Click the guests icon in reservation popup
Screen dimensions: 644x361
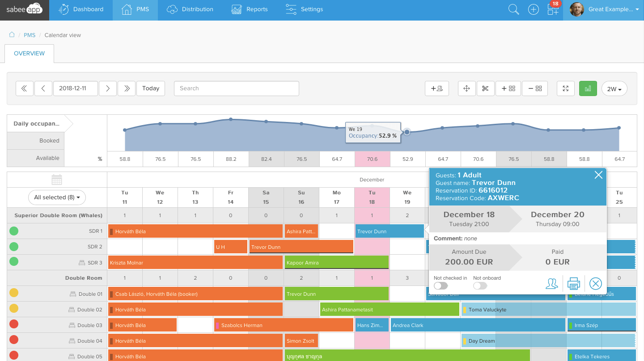pyautogui.click(x=551, y=283)
